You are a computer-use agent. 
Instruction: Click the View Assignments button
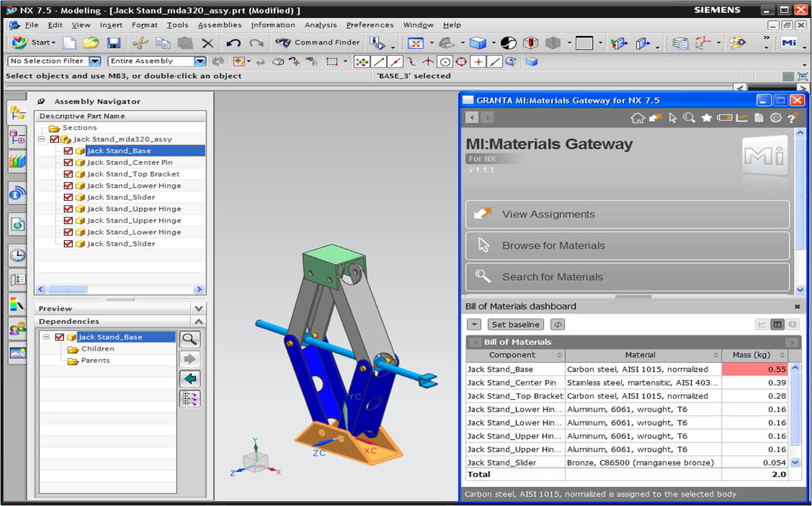[627, 214]
